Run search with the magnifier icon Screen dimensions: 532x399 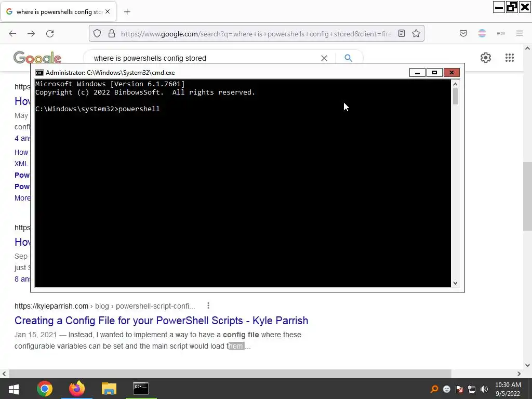348,58
